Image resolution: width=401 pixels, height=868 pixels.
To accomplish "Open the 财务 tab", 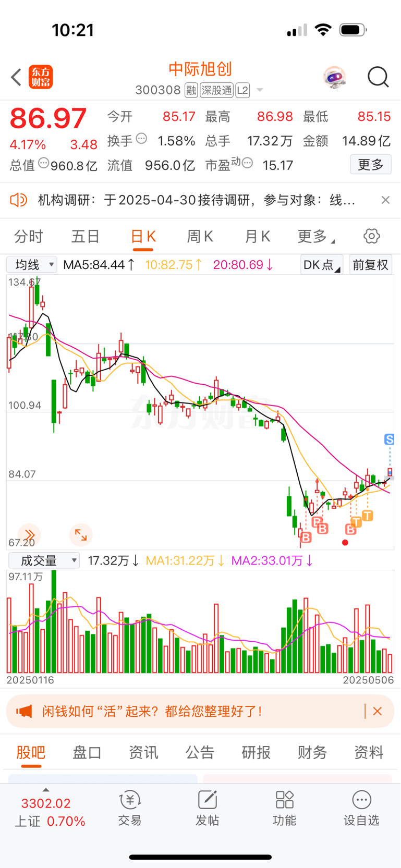I will [312, 752].
